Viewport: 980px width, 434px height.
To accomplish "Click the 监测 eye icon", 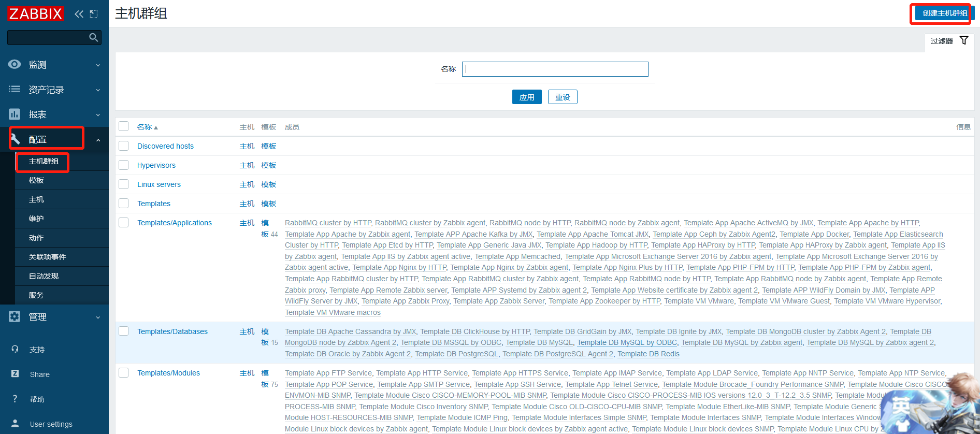I will [x=15, y=64].
